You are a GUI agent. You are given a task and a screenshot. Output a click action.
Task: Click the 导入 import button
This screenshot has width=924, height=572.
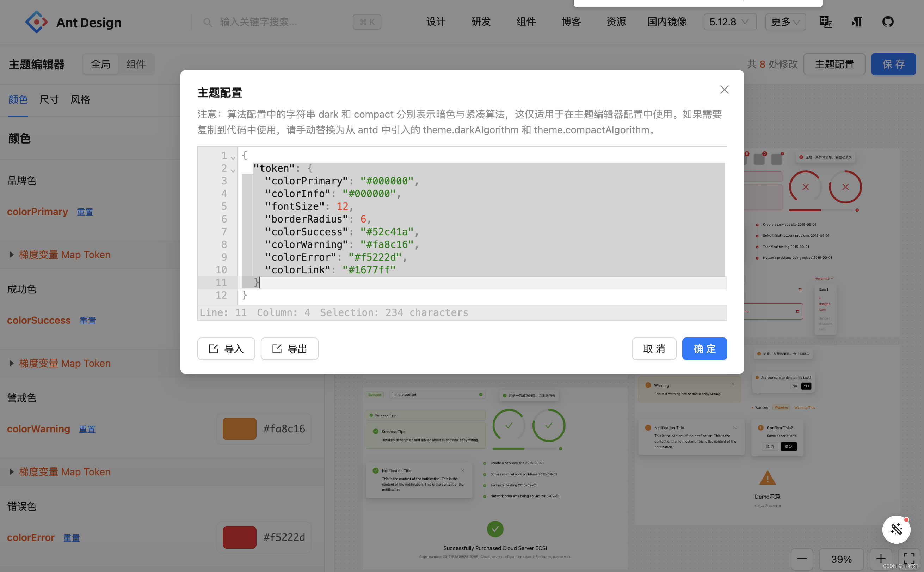point(226,349)
